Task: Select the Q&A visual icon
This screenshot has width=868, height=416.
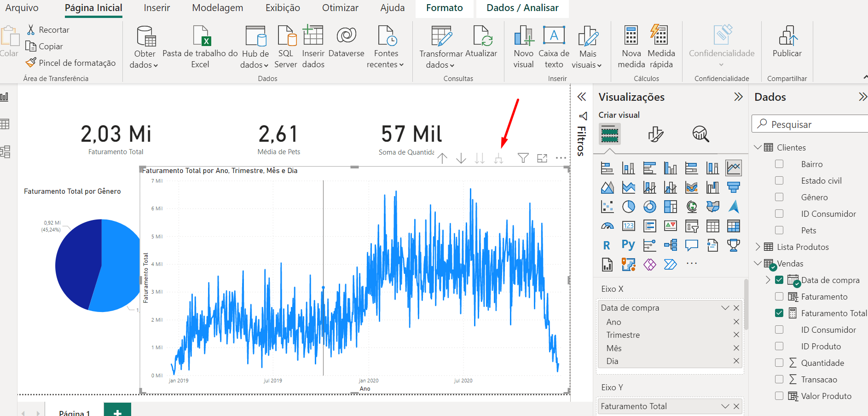Action: click(692, 245)
